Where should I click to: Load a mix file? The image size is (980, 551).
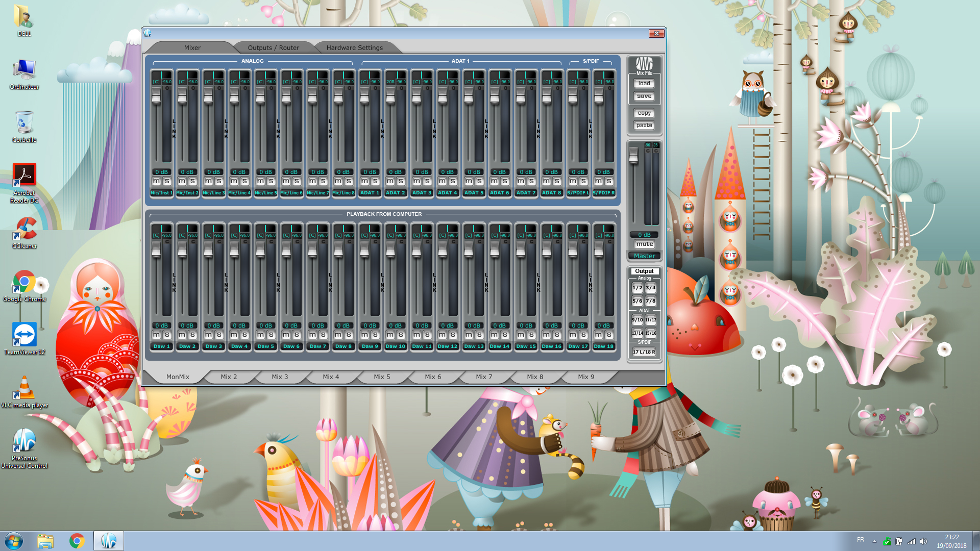(644, 84)
